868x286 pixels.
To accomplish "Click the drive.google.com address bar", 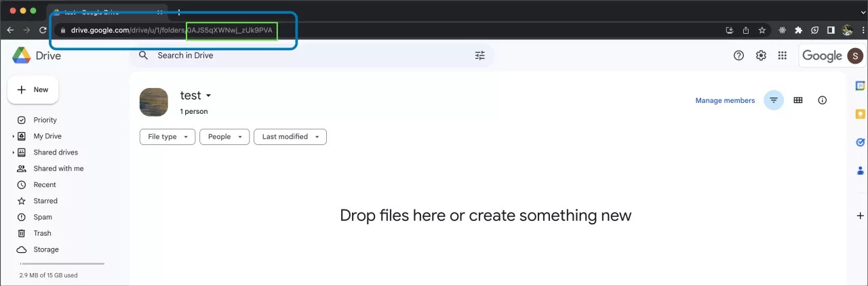I will pyautogui.click(x=387, y=30).
